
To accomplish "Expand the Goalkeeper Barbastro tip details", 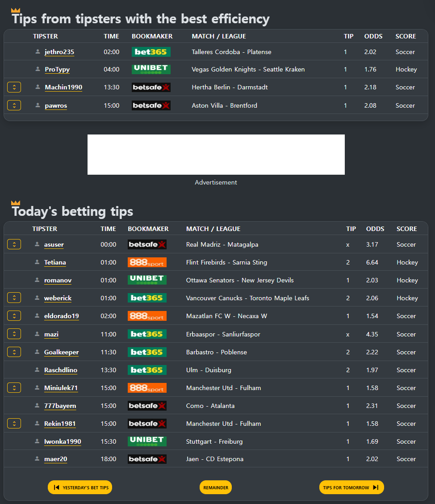I will (14, 352).
